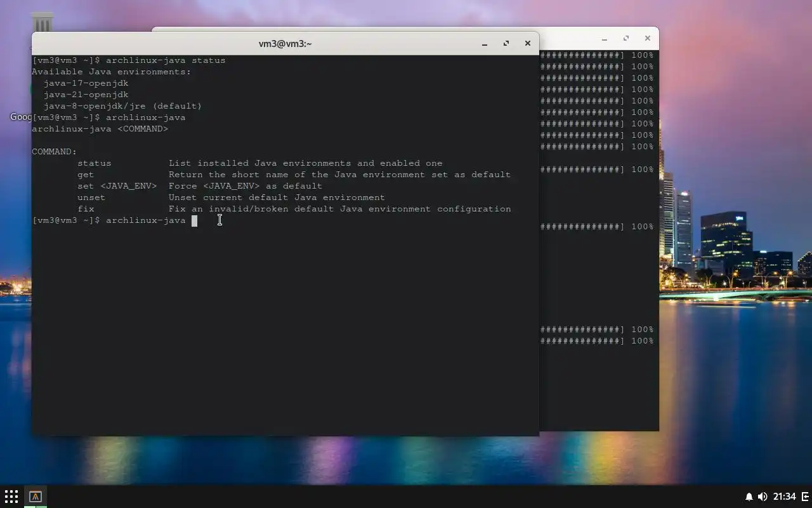Image resolution: width=812 pixels, height=508 pixels.
Task: Click 'Unset current default Java environment' description
Action: tap(277, 197)
